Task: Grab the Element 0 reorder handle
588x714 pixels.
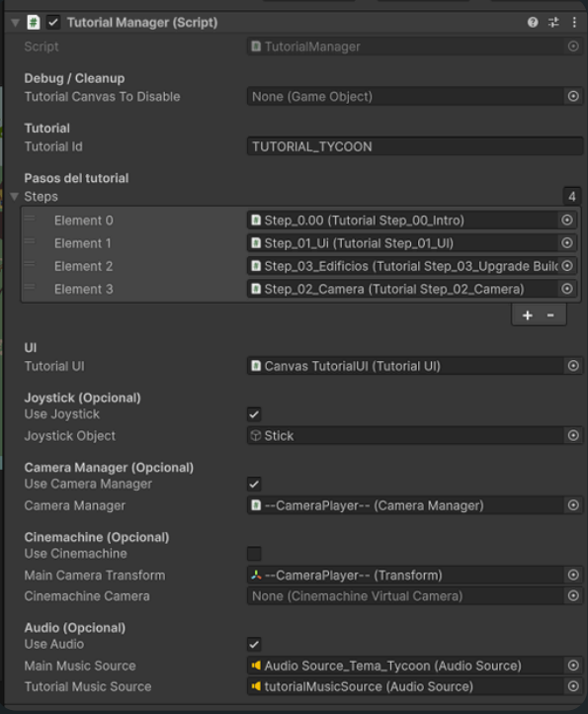Action: tap(30, 219)
